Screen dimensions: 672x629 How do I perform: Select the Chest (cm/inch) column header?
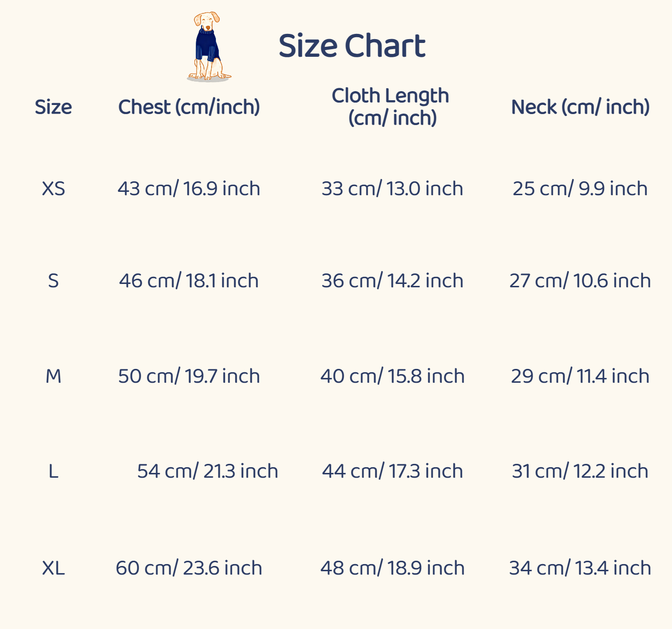189,107
